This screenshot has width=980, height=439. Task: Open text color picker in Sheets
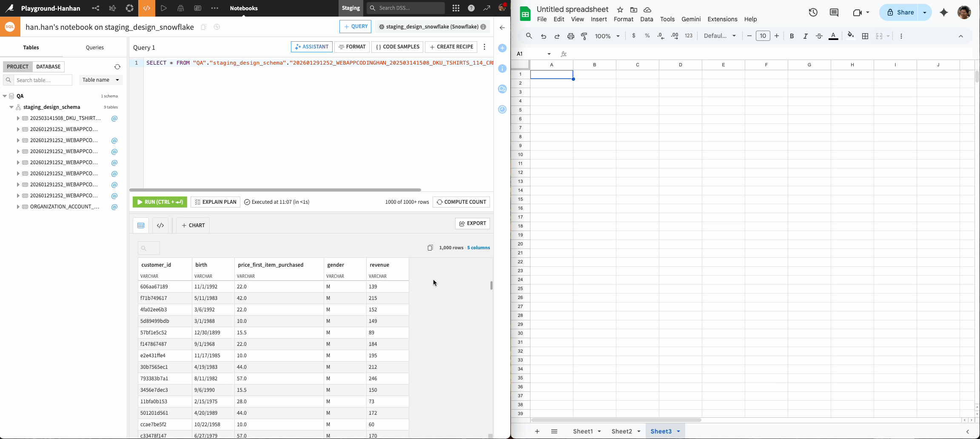coord(834,36)
